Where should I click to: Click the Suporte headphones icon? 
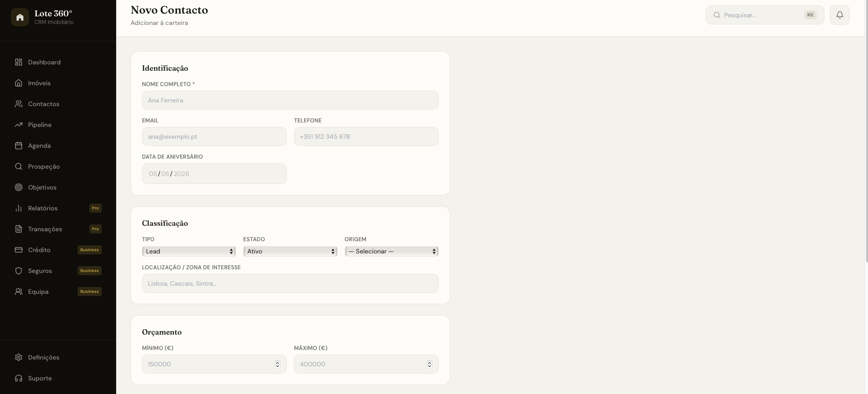19,378
